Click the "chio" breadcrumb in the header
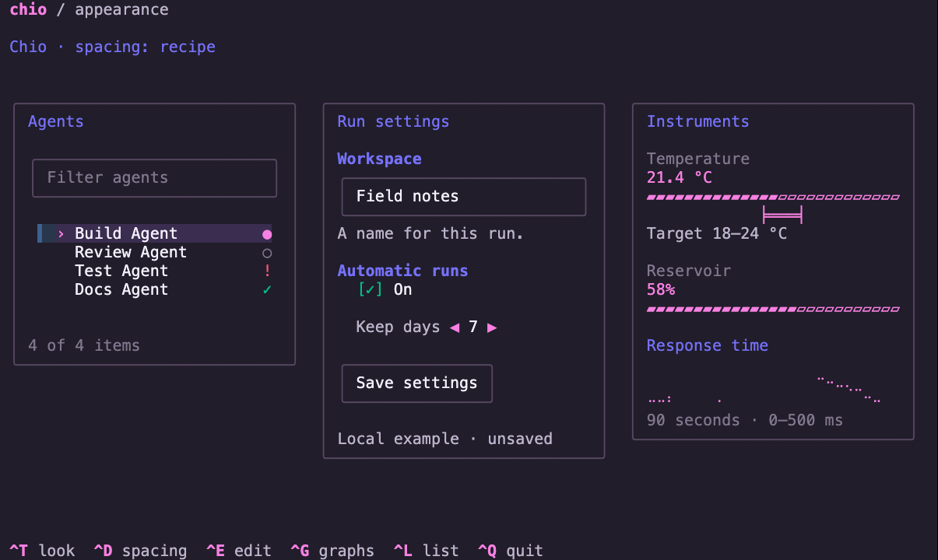The image size is (938, 560). point(28,10)
